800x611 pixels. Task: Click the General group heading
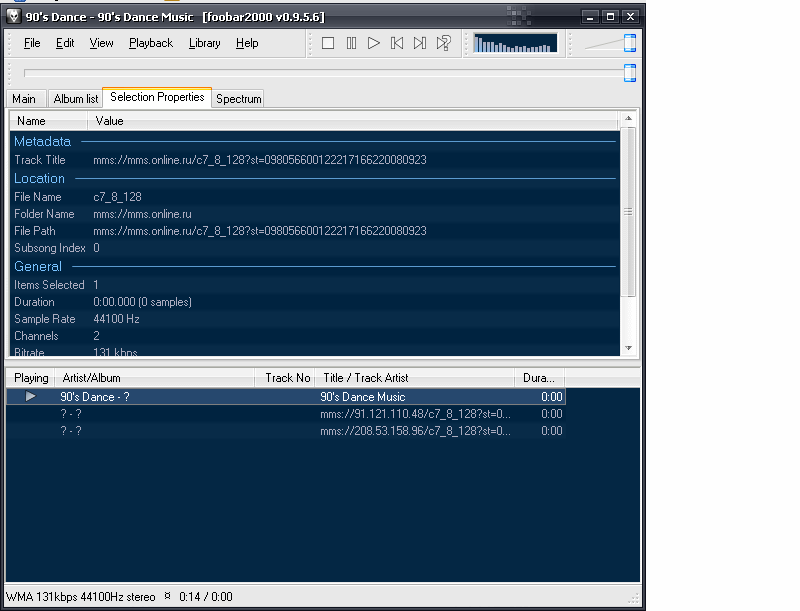(38, 266)
